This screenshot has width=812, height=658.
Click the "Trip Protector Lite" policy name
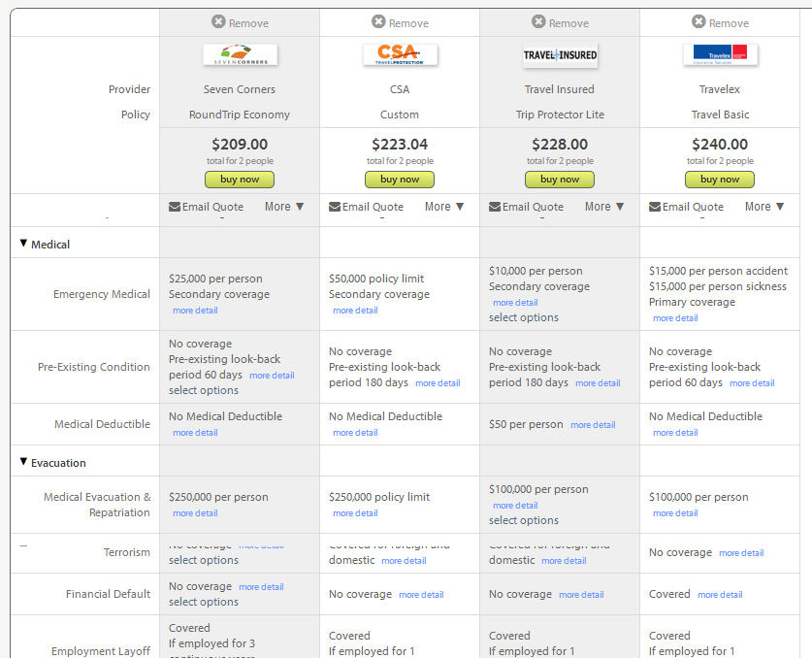tap(560, 115)
